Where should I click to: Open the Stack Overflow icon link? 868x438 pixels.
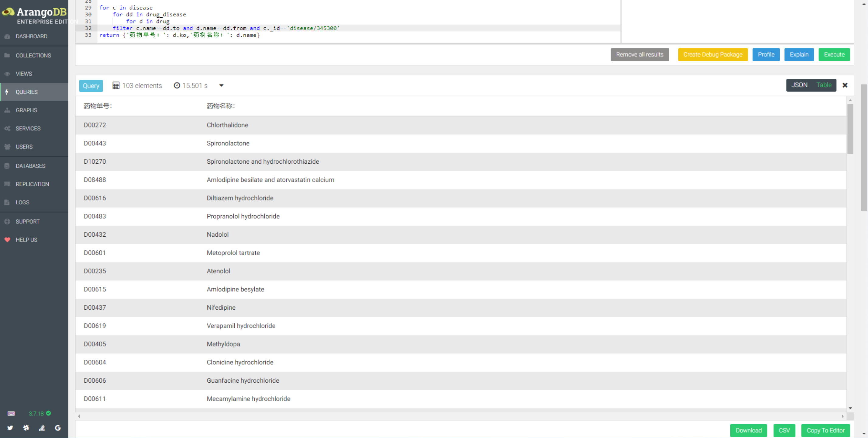[x=42, y=428]
